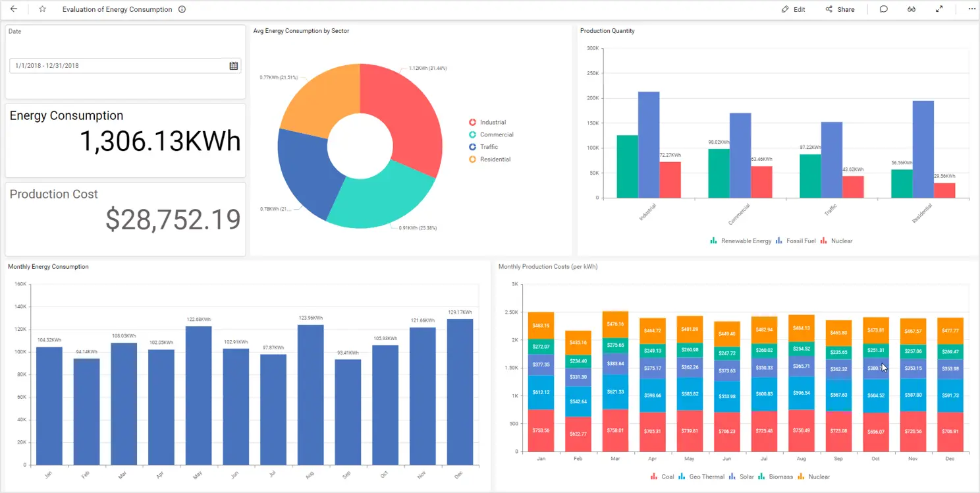Click the 0.77KWh (21.51%) donut label
980x493 pixels.
point(279,78)
